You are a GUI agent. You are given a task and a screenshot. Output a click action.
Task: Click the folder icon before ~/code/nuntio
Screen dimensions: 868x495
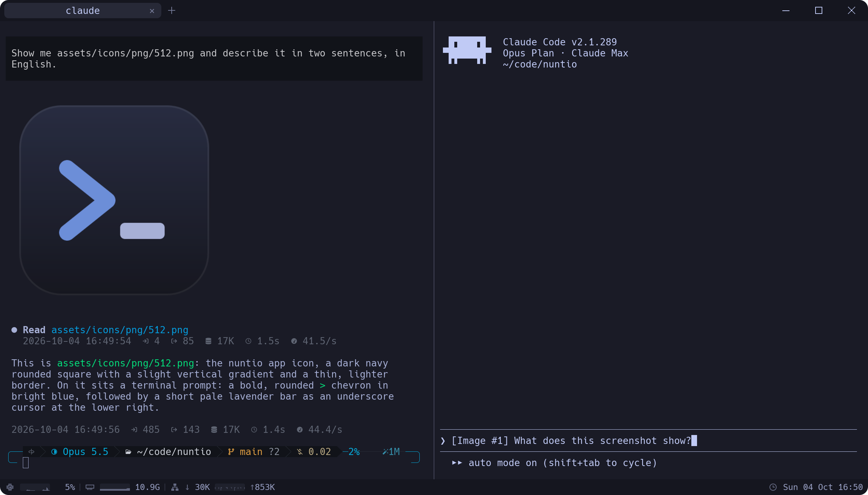tap(128, 452)
